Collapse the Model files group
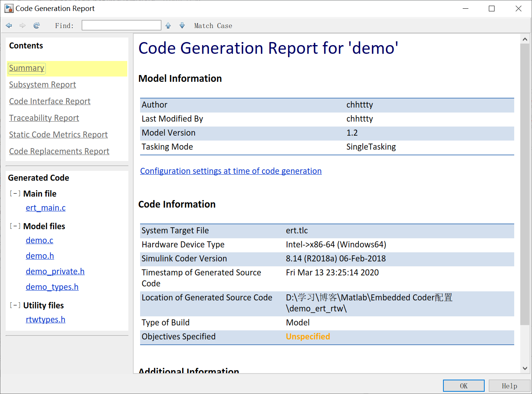 15,226
